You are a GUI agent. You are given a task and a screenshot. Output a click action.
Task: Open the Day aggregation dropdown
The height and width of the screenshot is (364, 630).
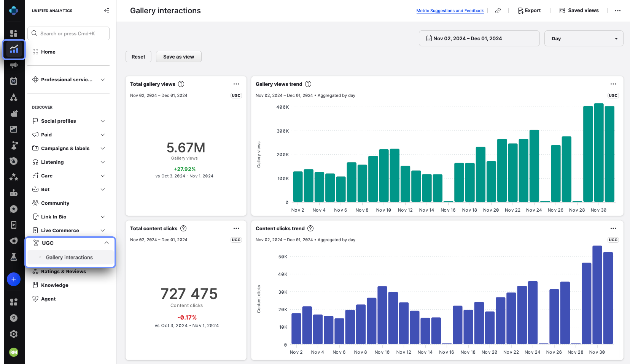coord(584,38)
